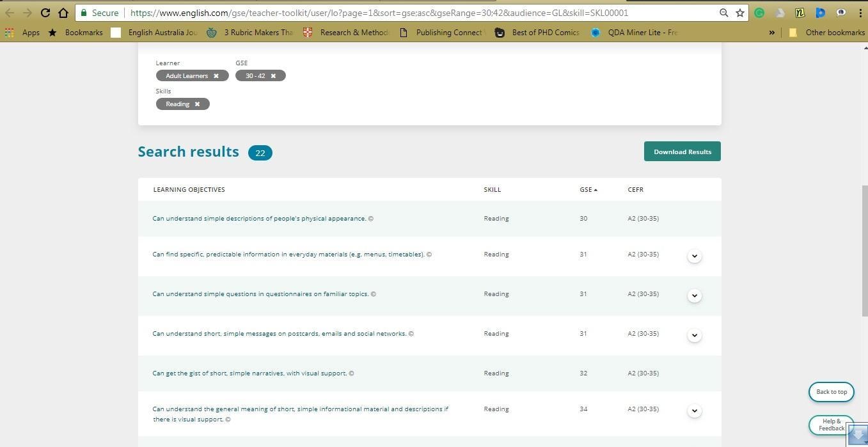Image resolution: width=868 pixels, height=447 pixels.
Task: Remove the Adult Learners filter tag
Action: tap(216, 76)
